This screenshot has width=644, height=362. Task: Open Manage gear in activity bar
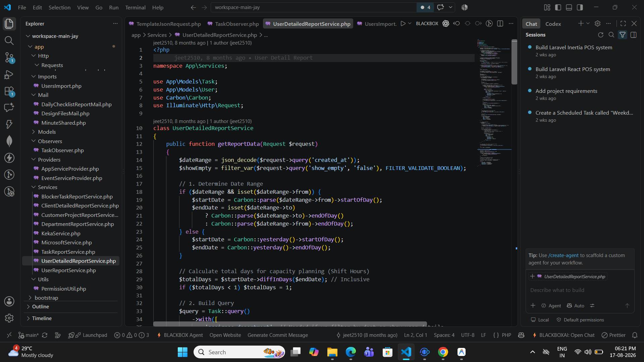click(9, 318)
